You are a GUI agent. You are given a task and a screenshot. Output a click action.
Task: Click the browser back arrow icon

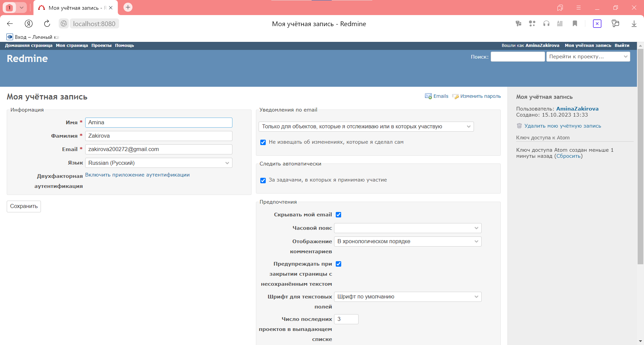(x=10, y=23)
